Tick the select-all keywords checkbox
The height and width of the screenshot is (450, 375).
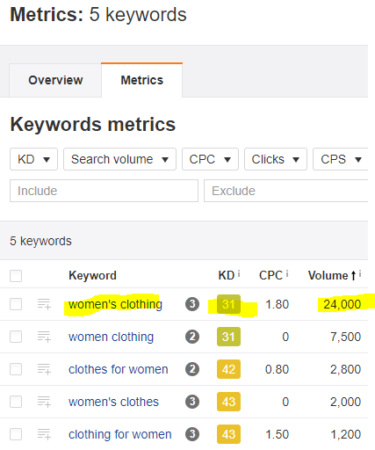16,276
